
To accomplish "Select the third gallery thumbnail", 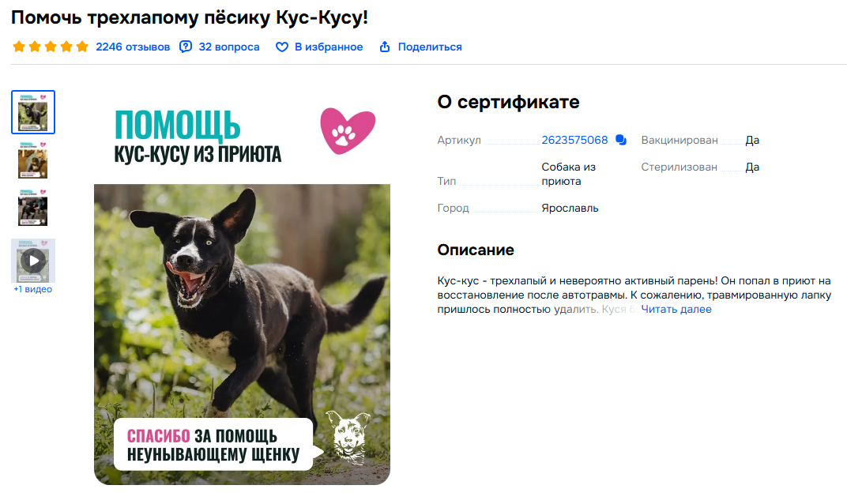I will pyautogui.click(x=33, y=208).
